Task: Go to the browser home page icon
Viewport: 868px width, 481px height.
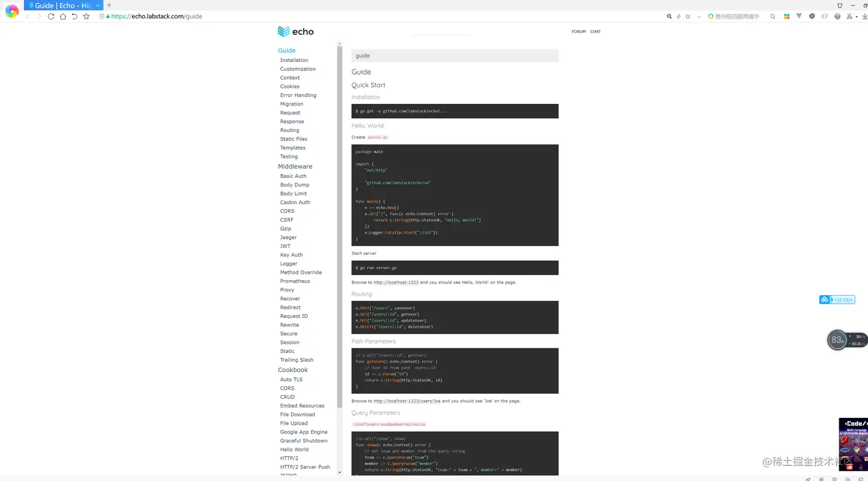Action: click(x=63, y=17)
